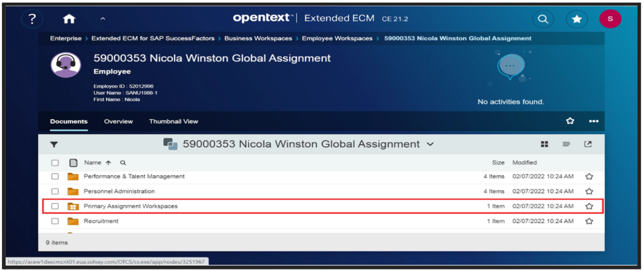Viewport: 644px width, 270px height.
Task: Open Favorites star in top header
Action: [577, 19]
